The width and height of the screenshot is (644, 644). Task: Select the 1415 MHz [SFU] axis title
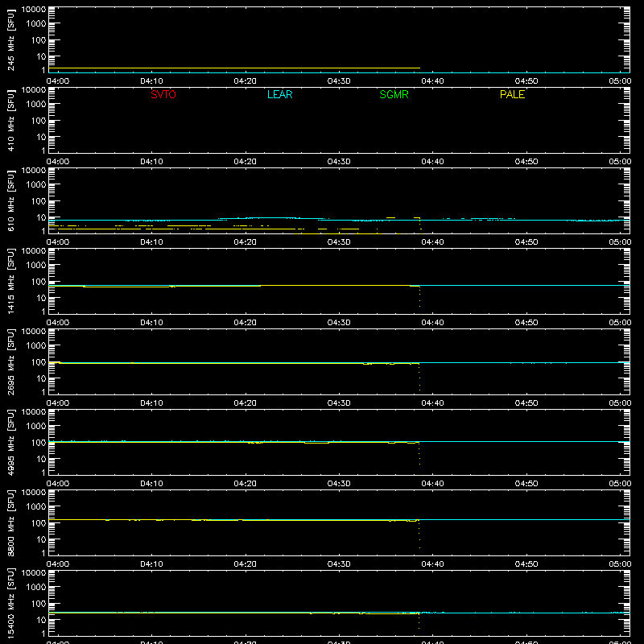click(10, 282)
